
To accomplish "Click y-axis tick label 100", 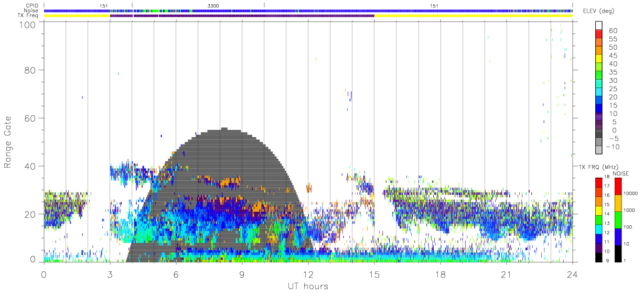I will (x=27, y=25).
